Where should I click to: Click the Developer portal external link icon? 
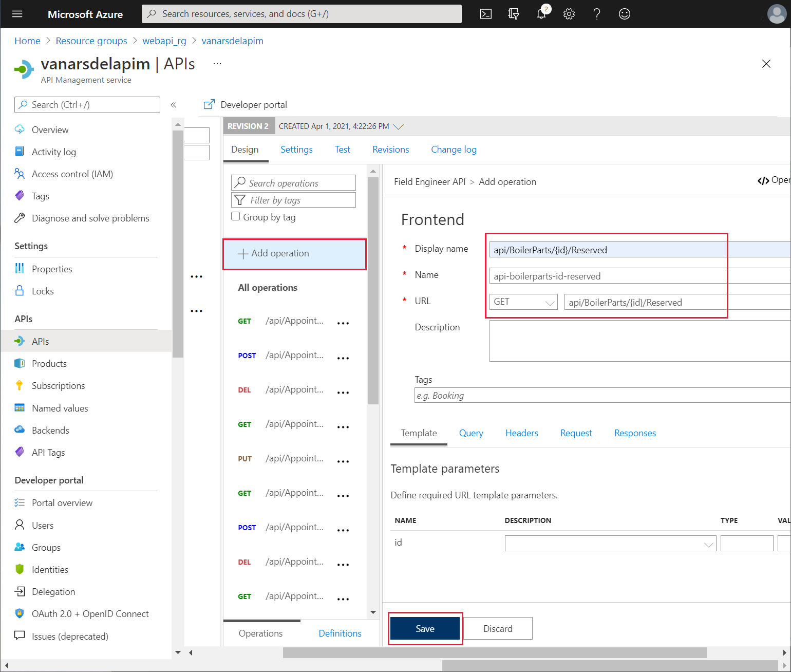pos(209,104)
